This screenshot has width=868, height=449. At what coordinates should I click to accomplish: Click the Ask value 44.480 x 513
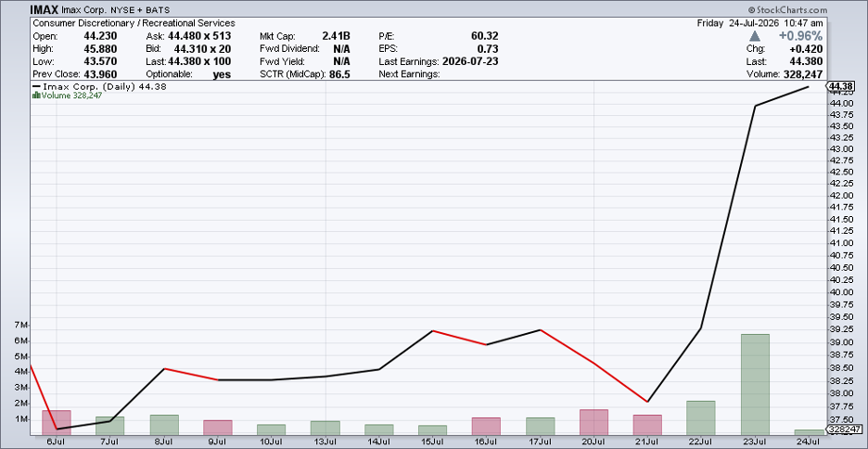199,36
